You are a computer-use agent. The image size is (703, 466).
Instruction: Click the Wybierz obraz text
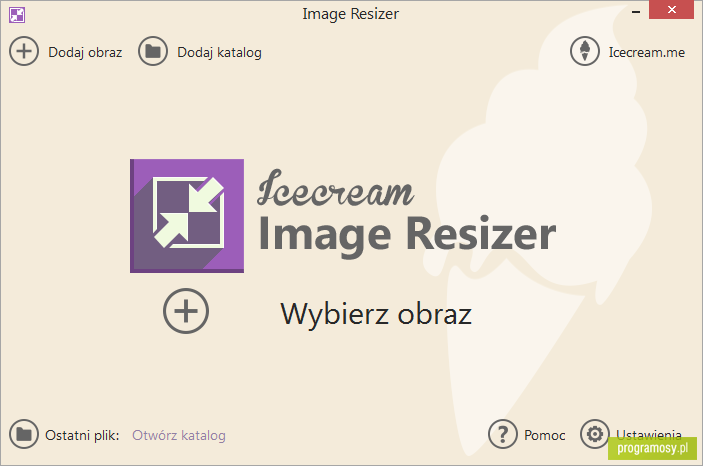376,314
